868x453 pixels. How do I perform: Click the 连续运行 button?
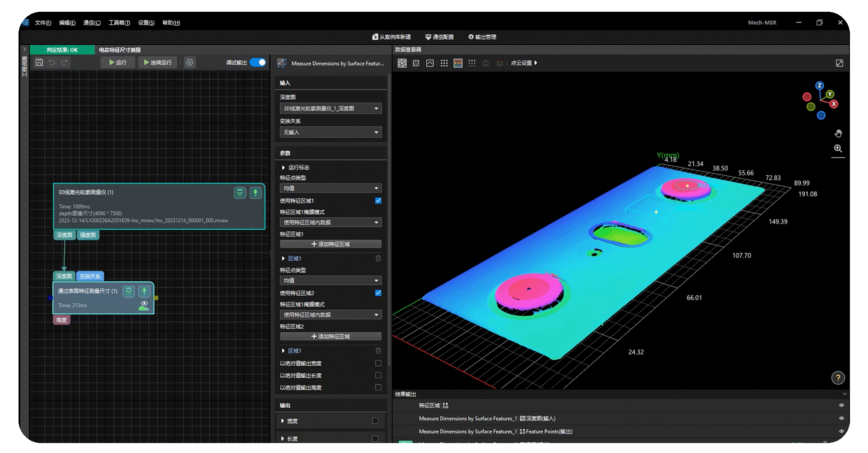(157, 62)
